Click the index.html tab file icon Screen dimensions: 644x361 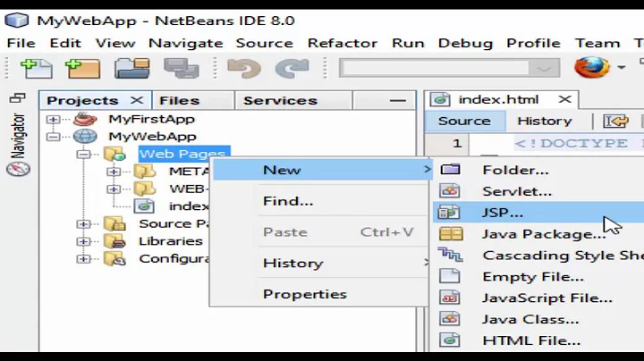tap(440, 100)
